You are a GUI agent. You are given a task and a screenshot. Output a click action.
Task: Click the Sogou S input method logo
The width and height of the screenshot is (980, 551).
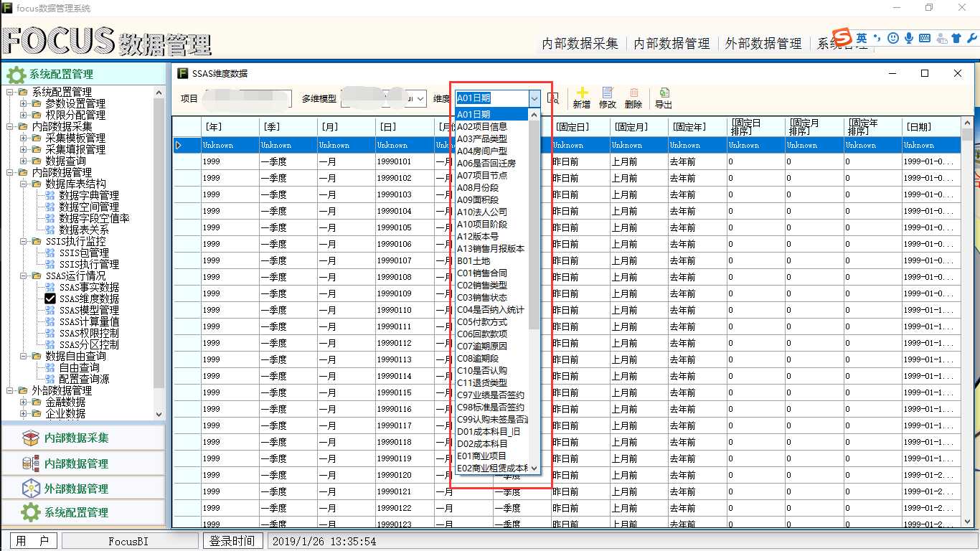842,38
